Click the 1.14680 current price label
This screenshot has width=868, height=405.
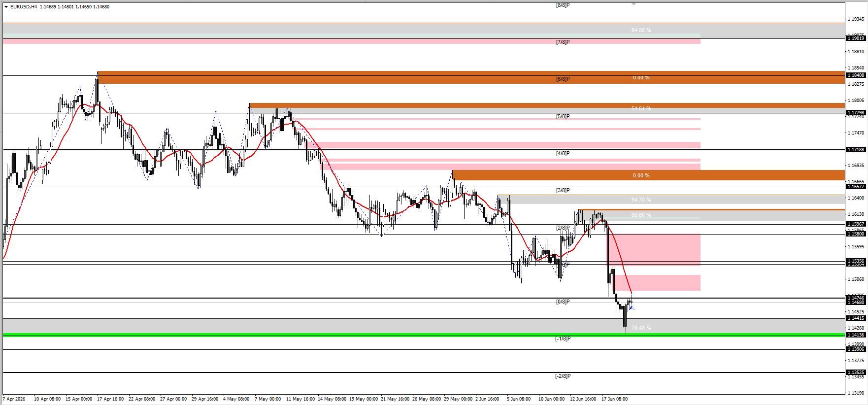coord(856,303)
